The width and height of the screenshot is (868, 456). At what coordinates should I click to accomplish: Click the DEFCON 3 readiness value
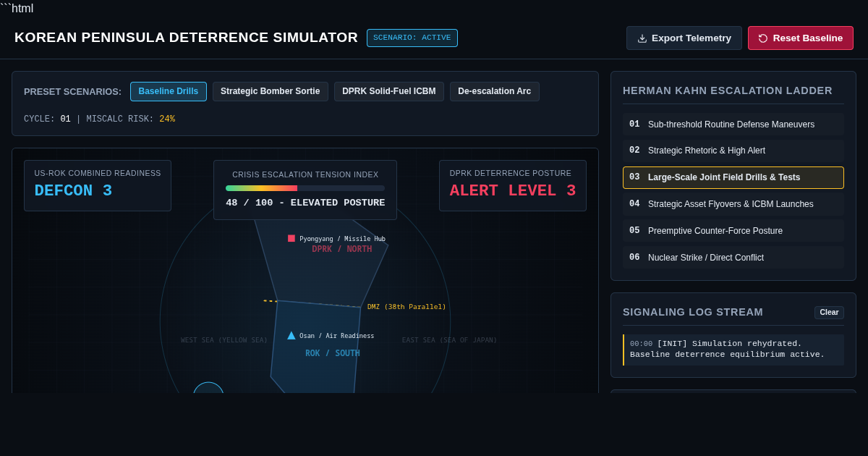point(73,191)
